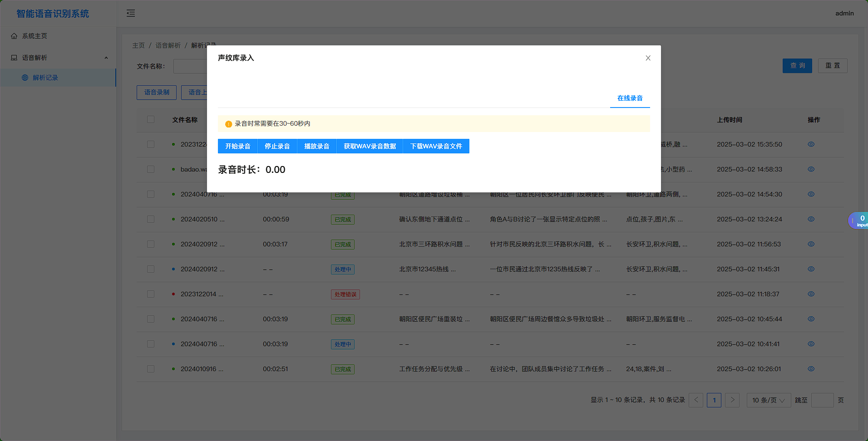Image resolution: width=868 pixels, height=441 pixels.
Task: Click duration 00:02:51 cell
Action: (275, 369)
